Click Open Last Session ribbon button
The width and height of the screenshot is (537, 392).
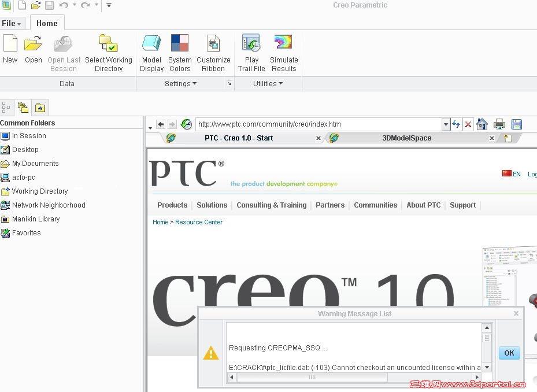[x=64, y=53]
